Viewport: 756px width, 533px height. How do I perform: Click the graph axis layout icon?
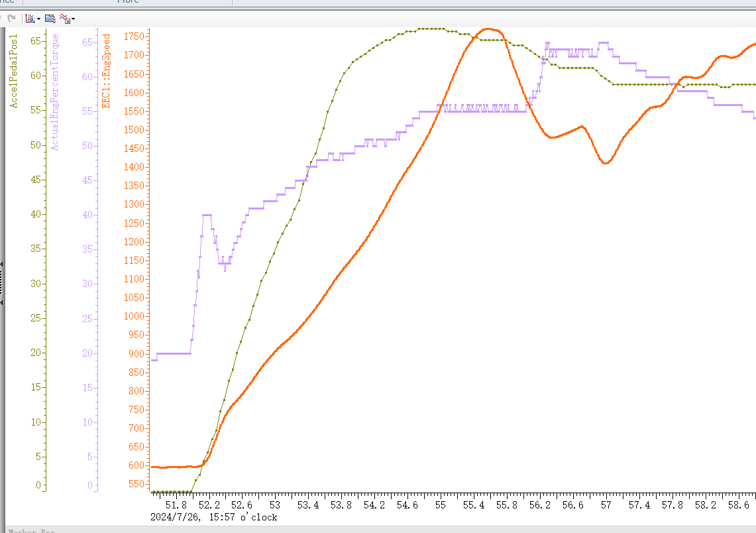(30, 19)
